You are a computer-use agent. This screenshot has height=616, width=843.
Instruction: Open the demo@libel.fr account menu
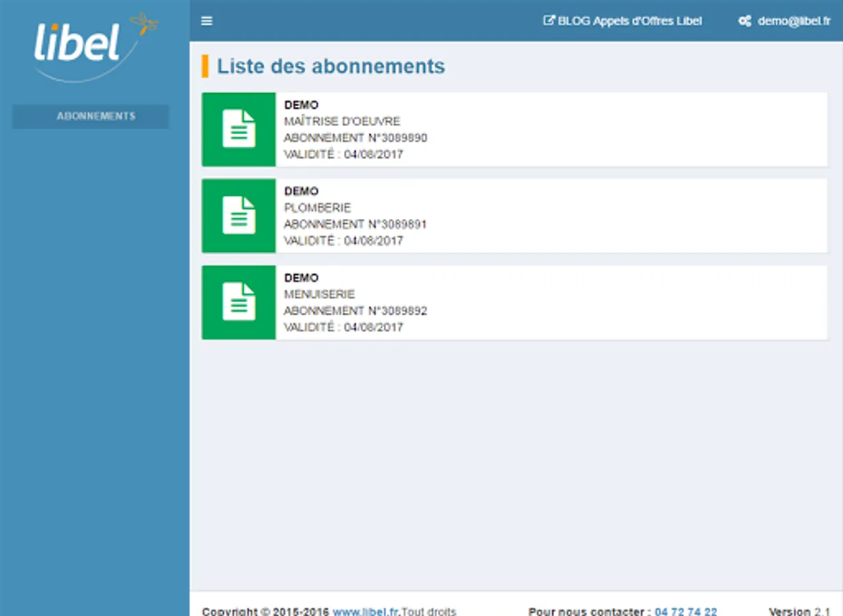pos(784,21)
